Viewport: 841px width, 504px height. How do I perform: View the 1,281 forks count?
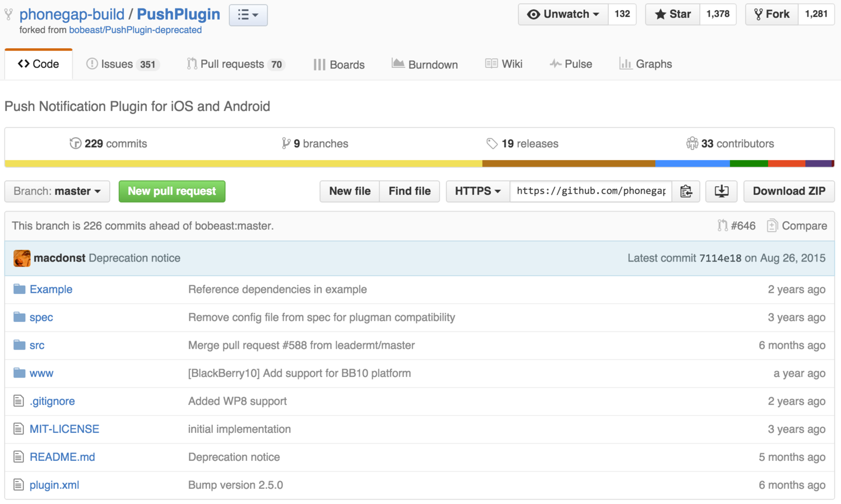click(816, 14)
